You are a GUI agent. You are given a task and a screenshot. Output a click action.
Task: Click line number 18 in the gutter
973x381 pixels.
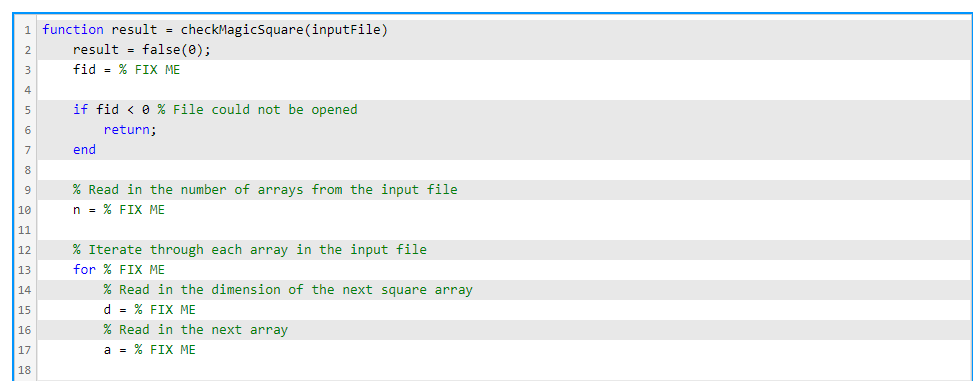coord(25,370)
